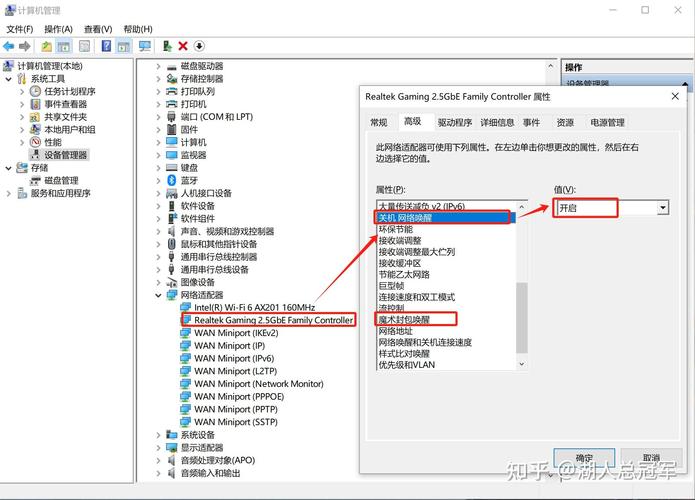Collapse the 网络适配器 category

158,295
